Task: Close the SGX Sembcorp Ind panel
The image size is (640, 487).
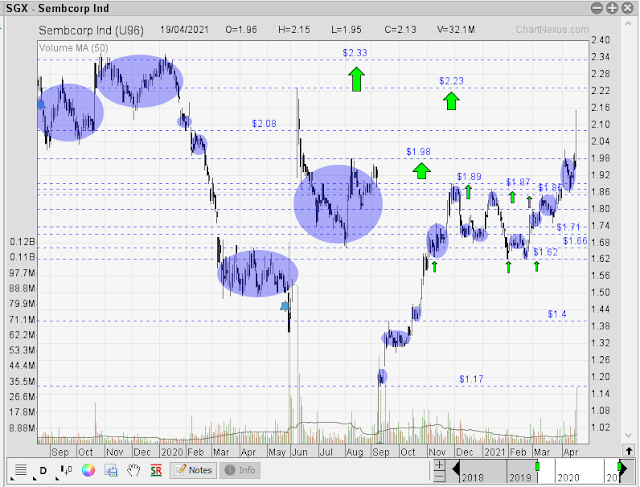Action: tap(627, 8)
